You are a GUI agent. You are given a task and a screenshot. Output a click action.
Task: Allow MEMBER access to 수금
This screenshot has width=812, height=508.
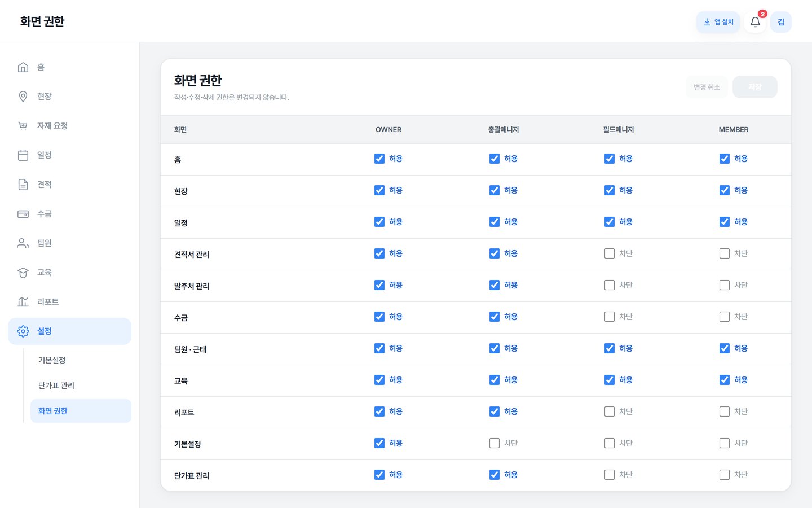click(725, 317)
